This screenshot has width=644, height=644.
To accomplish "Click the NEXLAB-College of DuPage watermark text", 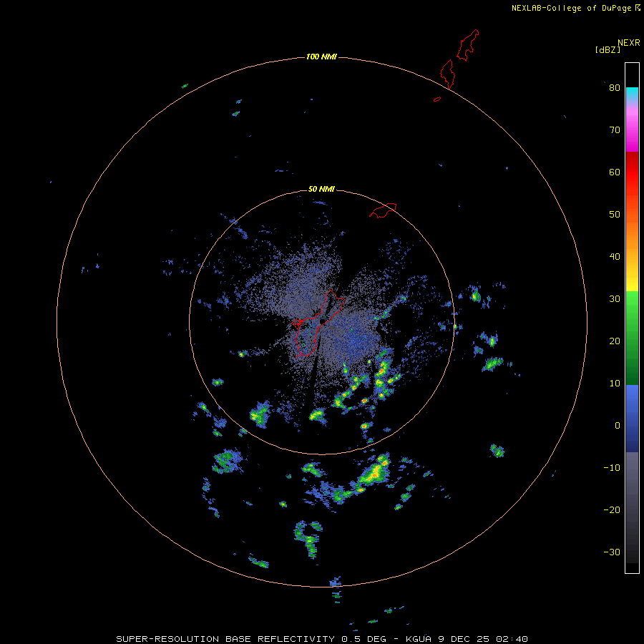I will pos(571,8).
